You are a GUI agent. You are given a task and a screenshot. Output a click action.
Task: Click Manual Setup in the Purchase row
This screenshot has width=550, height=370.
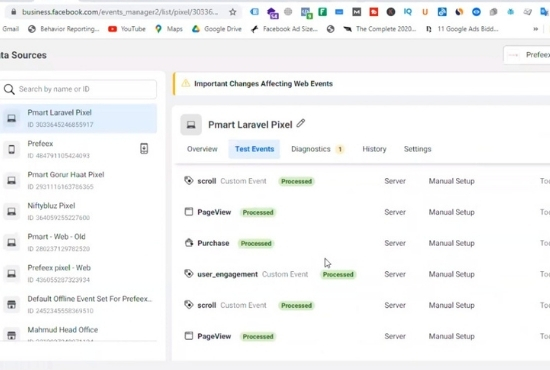click(x=451, y=243)
